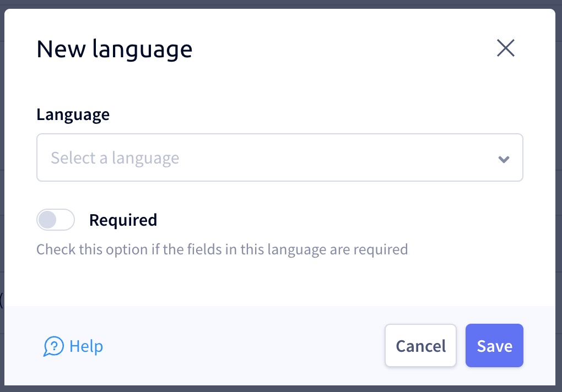Click the gray knob of Required switch

tap(47, 220)
